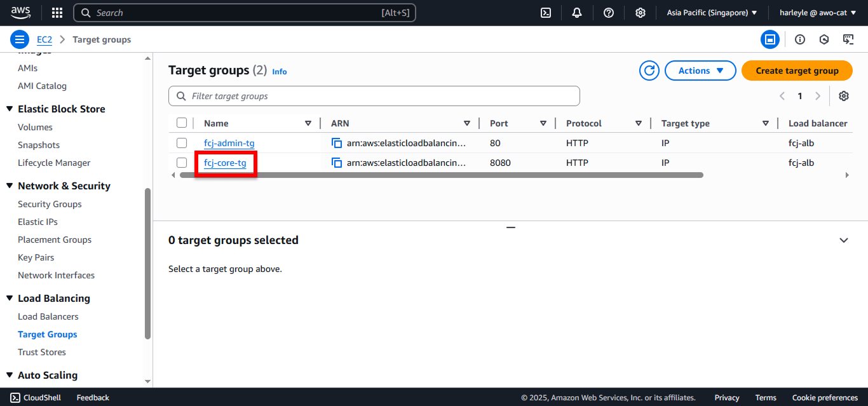Click the table's horizontal scrollbar
Viewport: 868px width, 406px height.
(442, 175)
